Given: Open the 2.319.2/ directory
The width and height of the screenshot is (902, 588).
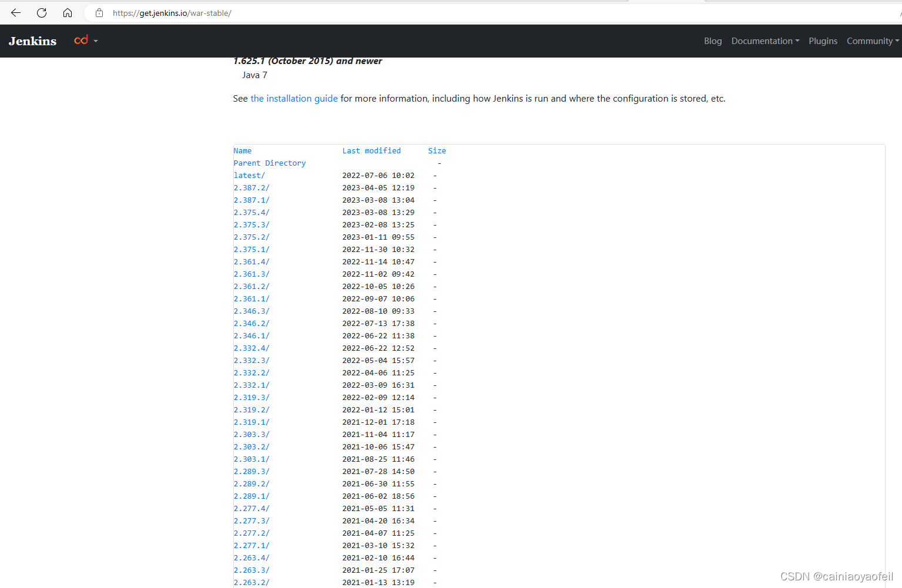Looking at the screenshot, I should pos(252,410).
